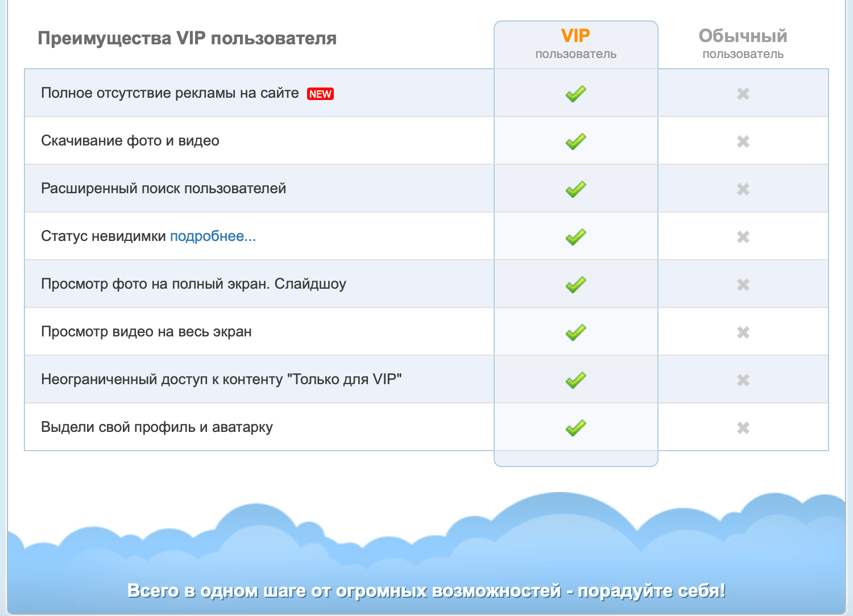
Task: Click the green checkmark for advanced user search
Action: [x=575, y=189]
